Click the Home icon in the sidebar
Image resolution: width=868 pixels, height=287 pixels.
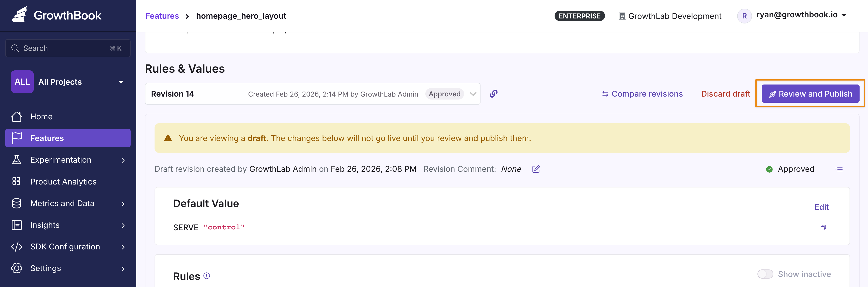coord(16,116)
